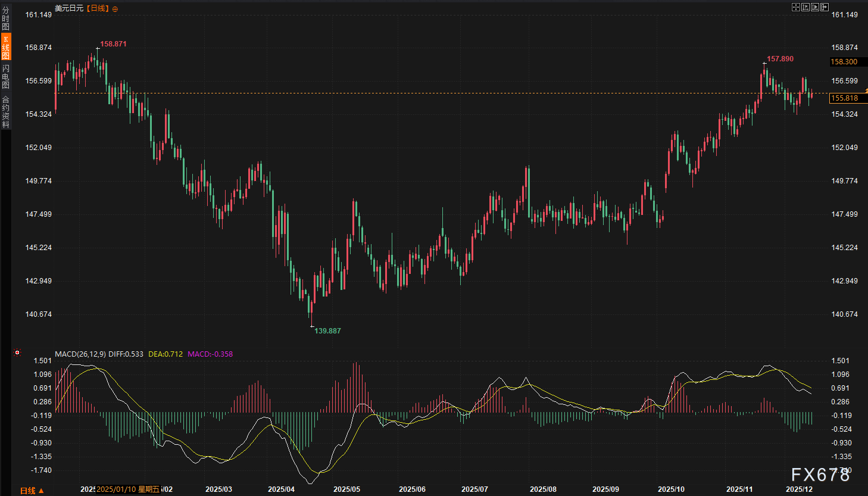
Task: Click the red MACD indicator settings icon
Action: [17, 352]
